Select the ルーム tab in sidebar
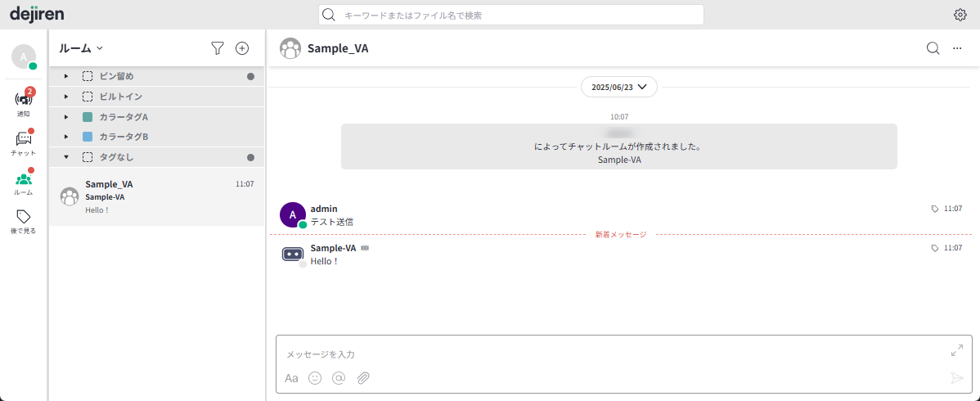The height and width of the screenshot is (401, 980). tap(24, 182)
